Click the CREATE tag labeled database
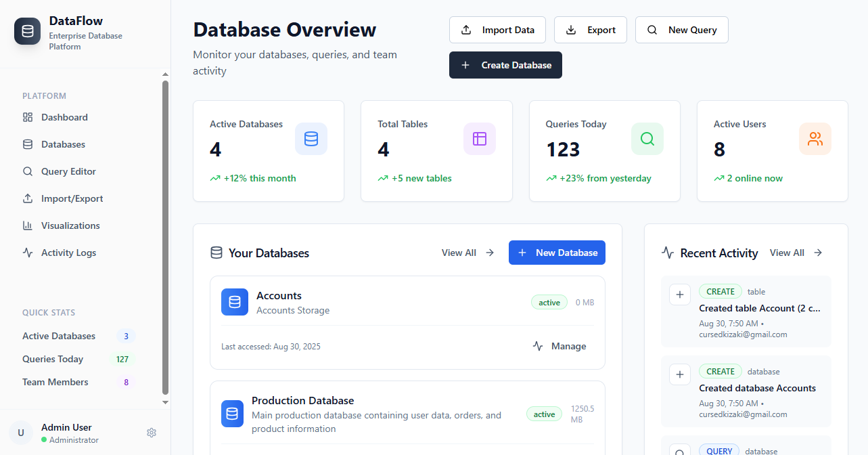The width and height of the screenshot is (868, 455). click(x=721, y=372)
